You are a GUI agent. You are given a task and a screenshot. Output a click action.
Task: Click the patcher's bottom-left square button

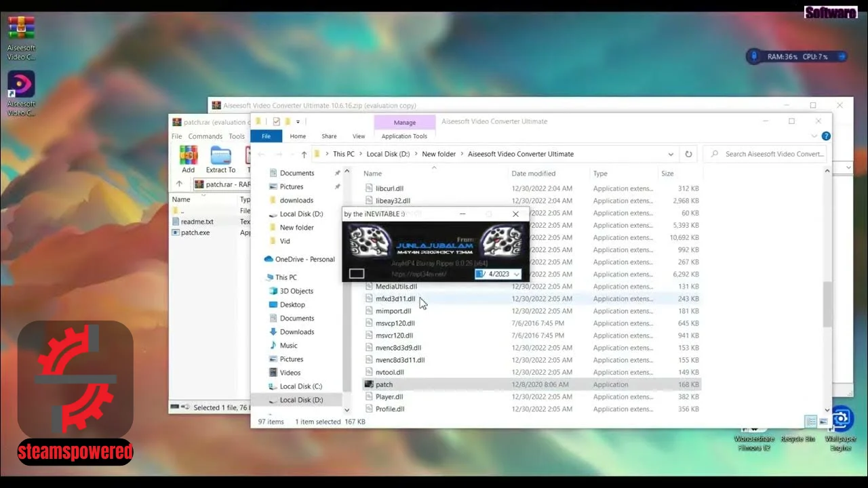pyautogui.click(x=357, y=274)
